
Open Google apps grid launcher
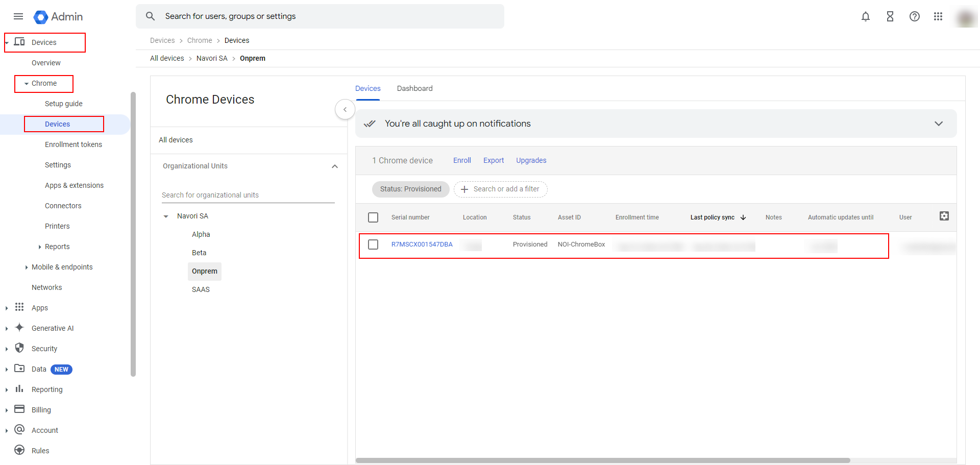tap(938, 16)
